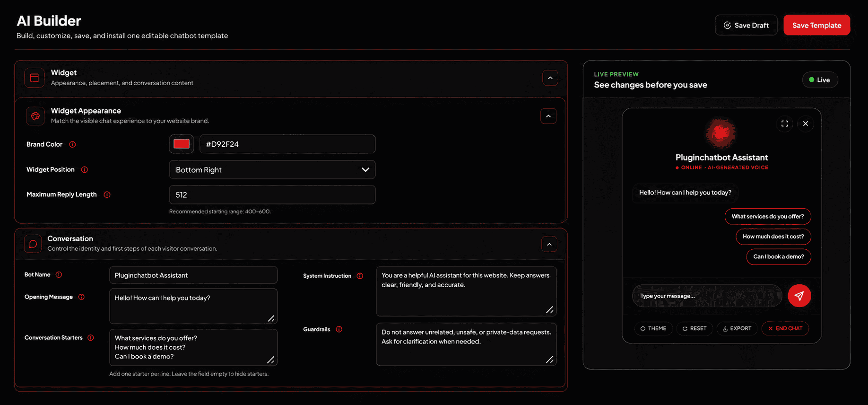The height and width of the screenshot is (405, 868).
Task: Click the Conversation Starters resize handle
Action: pos(271,360)
